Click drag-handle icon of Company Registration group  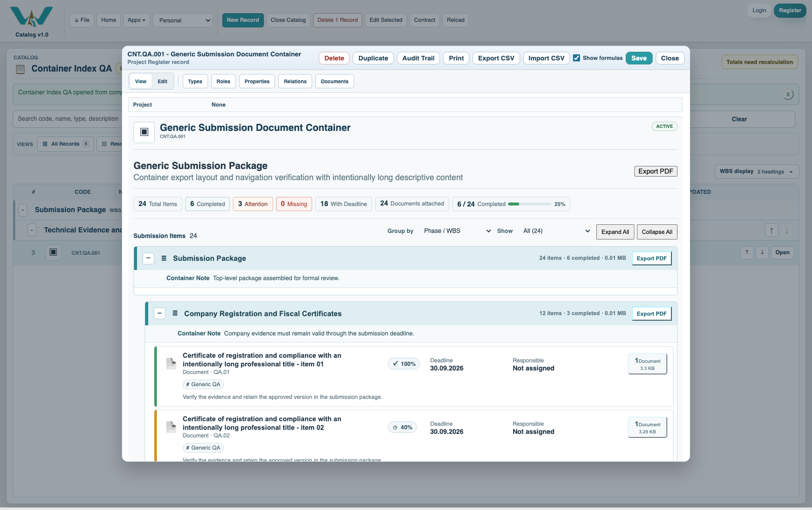175,314
